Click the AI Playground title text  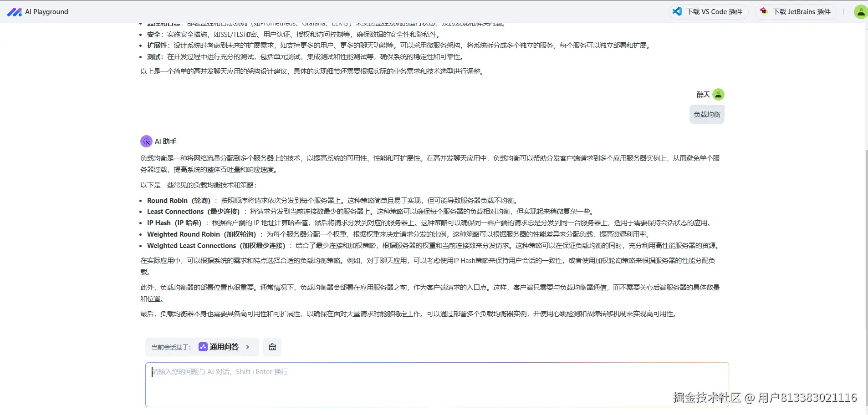(47, 11)
